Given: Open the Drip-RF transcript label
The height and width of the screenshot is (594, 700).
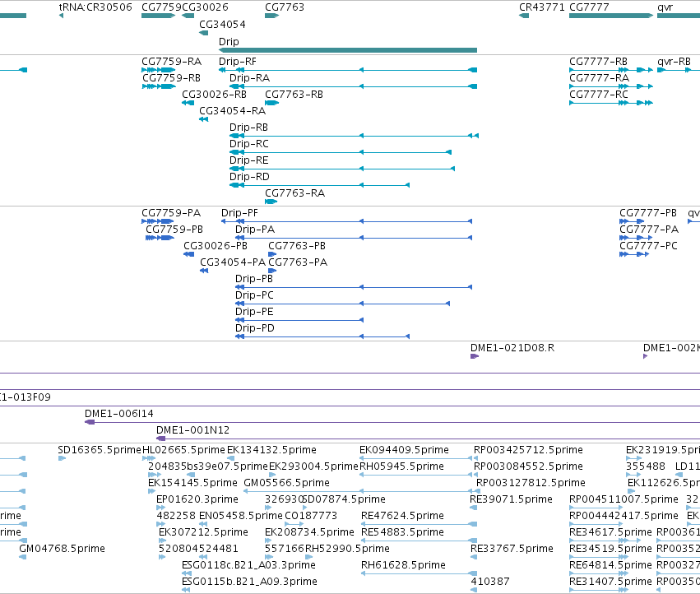Looking at the screenshot, I should click(238, 62).
